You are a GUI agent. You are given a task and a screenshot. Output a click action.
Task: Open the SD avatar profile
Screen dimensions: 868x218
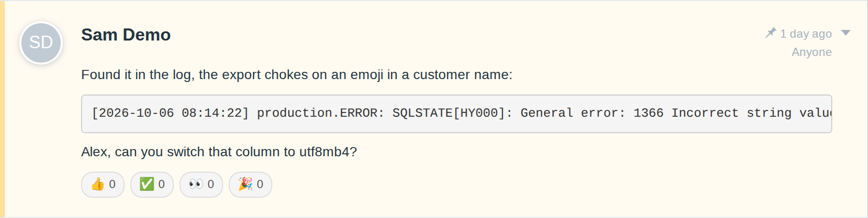click(x=41, y=43)
